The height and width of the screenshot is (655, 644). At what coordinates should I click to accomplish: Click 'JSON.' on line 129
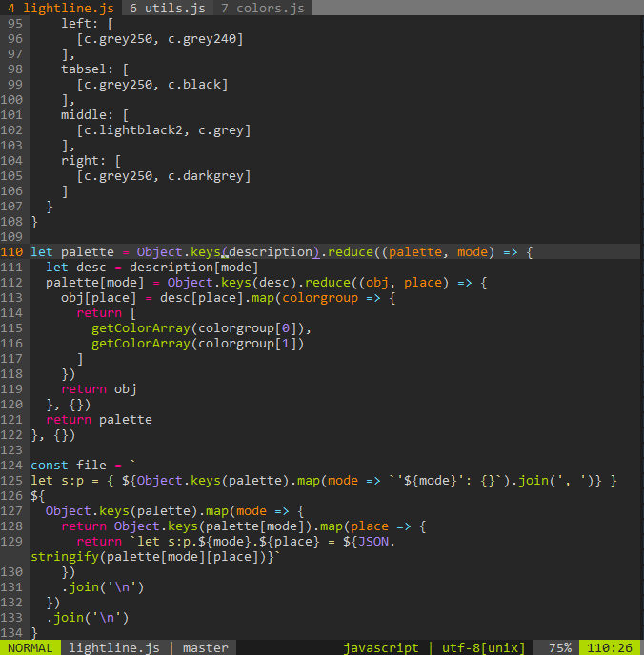[x=377, y=541]
